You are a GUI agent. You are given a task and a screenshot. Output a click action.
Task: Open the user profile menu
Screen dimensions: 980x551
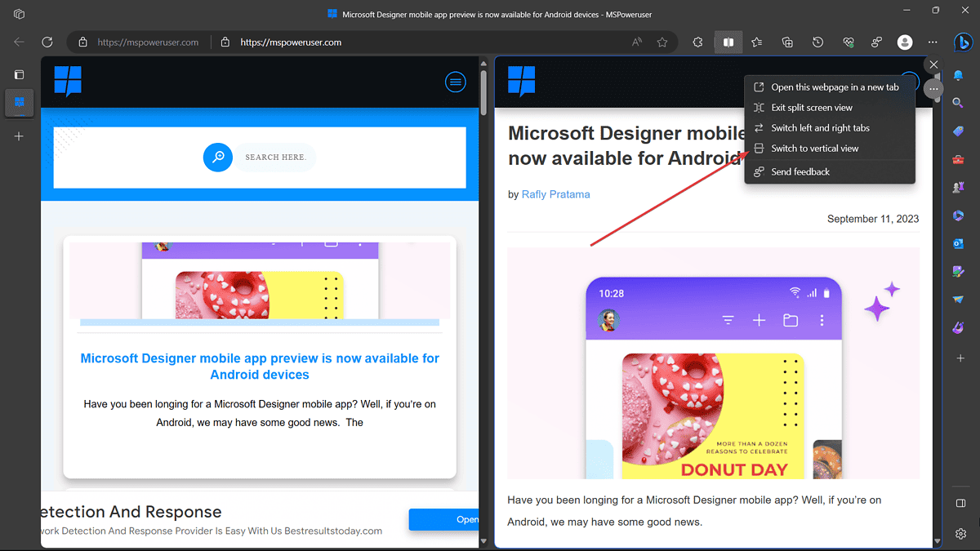click(x=904, y=42)
